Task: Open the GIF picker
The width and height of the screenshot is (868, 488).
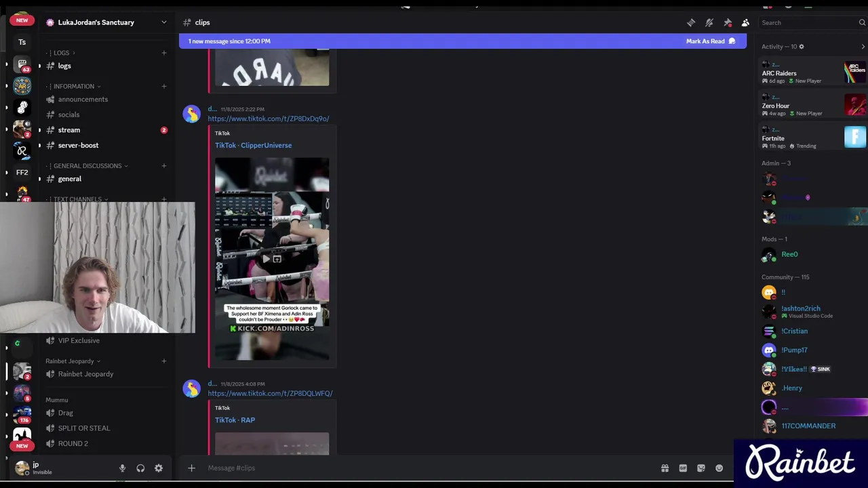Action: 683,468
